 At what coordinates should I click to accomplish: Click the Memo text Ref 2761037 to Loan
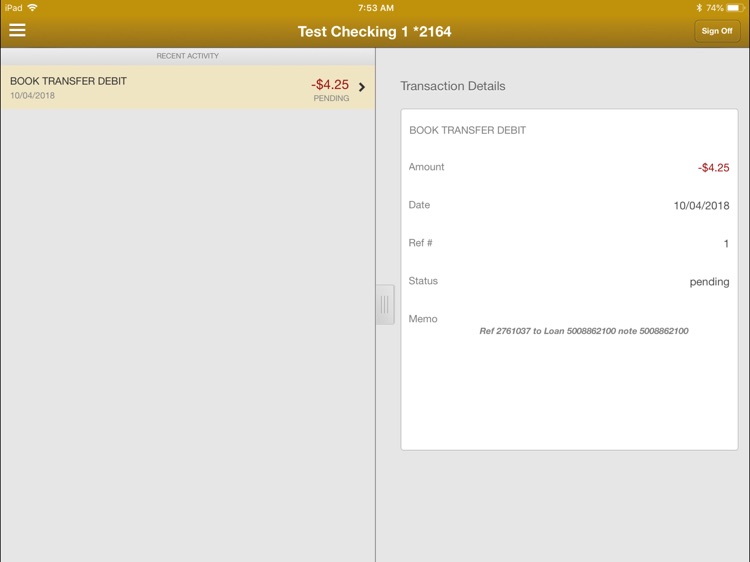[584, 331]
